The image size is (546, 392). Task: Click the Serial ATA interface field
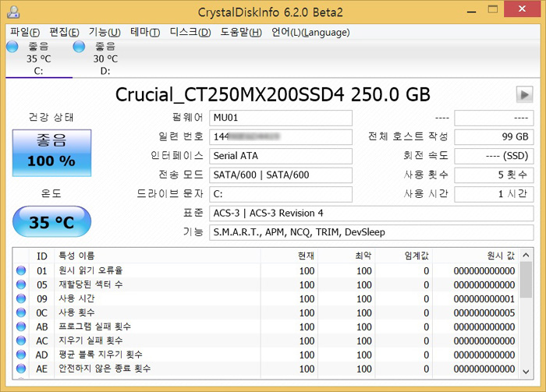point(281,155)
